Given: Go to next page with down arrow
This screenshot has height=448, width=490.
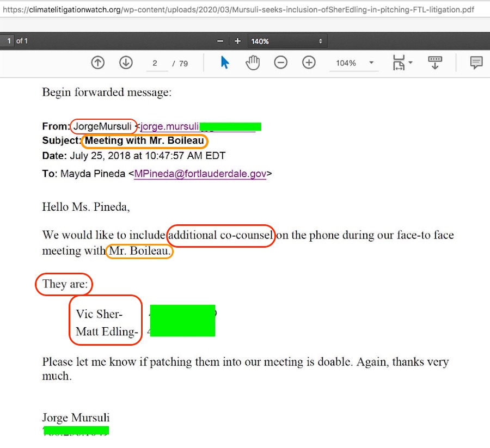Looking at the screenshot, I should click(126, 63).
